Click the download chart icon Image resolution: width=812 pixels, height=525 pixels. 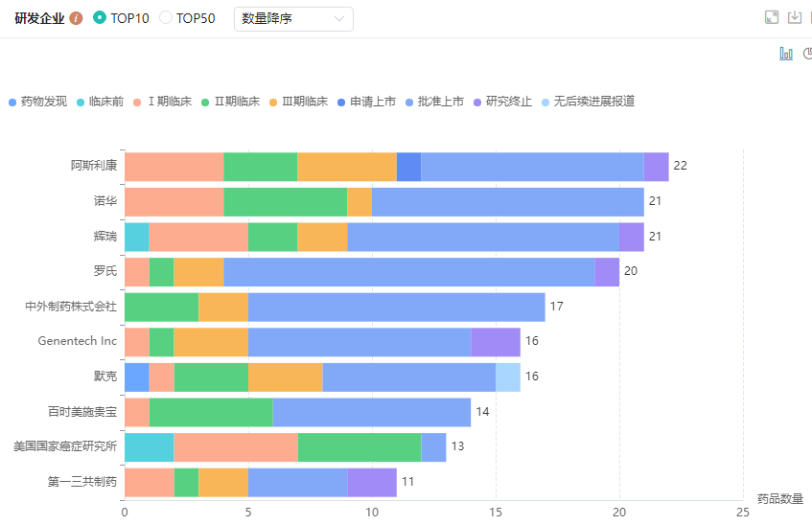click(x=794, y=17)
